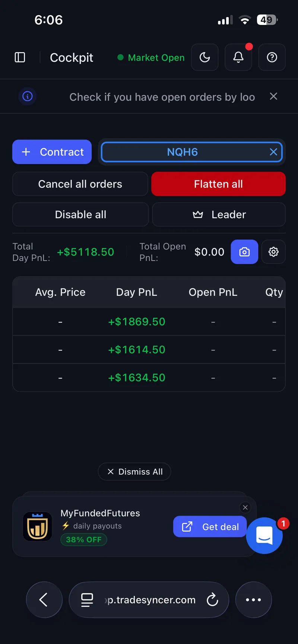Reload the tradesyncer page
Screen dimensions: 298x644
pyautogui.click(x=212, y=599)
